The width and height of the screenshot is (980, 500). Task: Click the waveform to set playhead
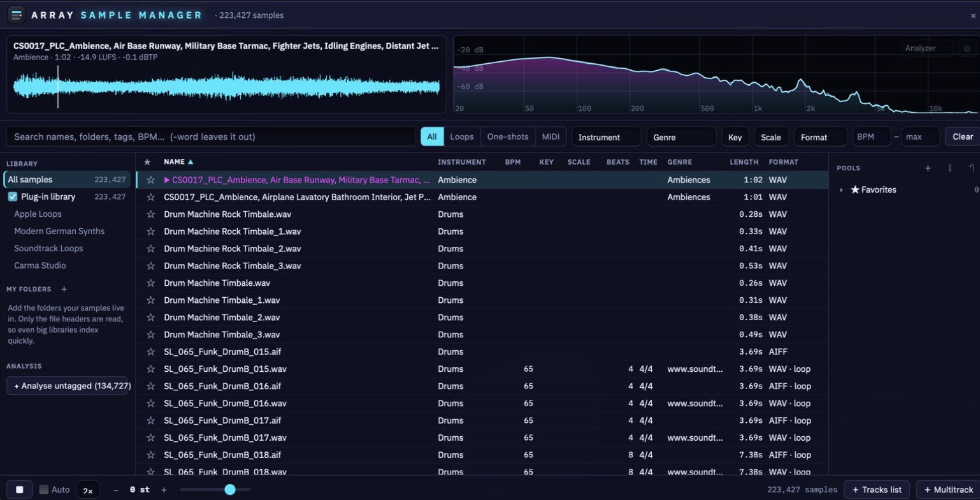pyautogui.click(x=226, y=88)
